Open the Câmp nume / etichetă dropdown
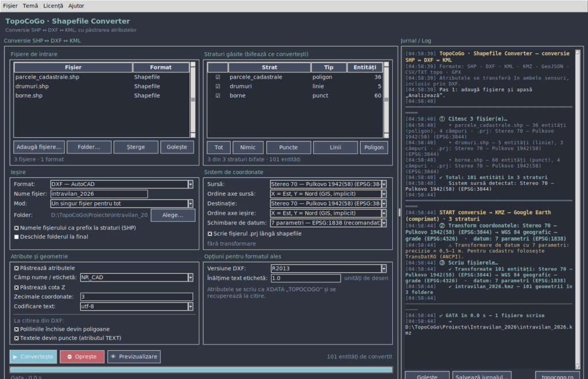The width and height of the screenshot is (588, 379). point(137,277)
